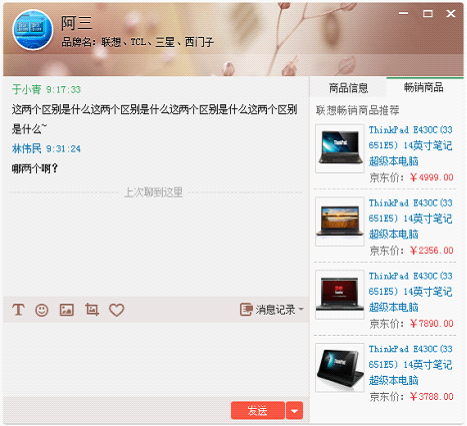
Task: Click the 消息记录 document icon
Action: (x=246, y=310)
